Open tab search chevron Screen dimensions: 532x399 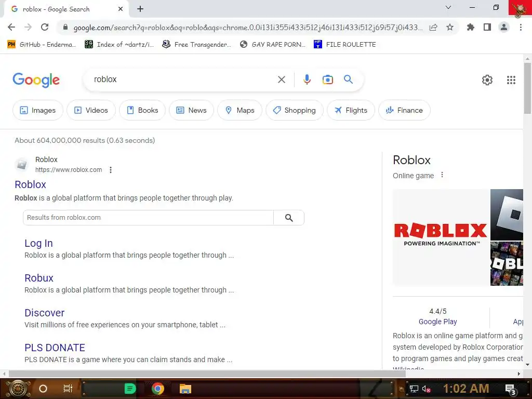[448, 7]
